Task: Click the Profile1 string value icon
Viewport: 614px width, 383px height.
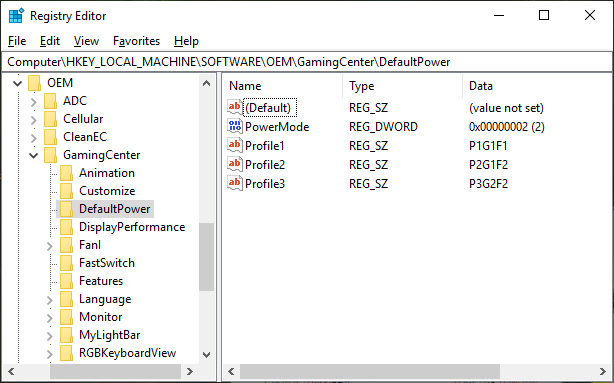Action: (235, 145)
